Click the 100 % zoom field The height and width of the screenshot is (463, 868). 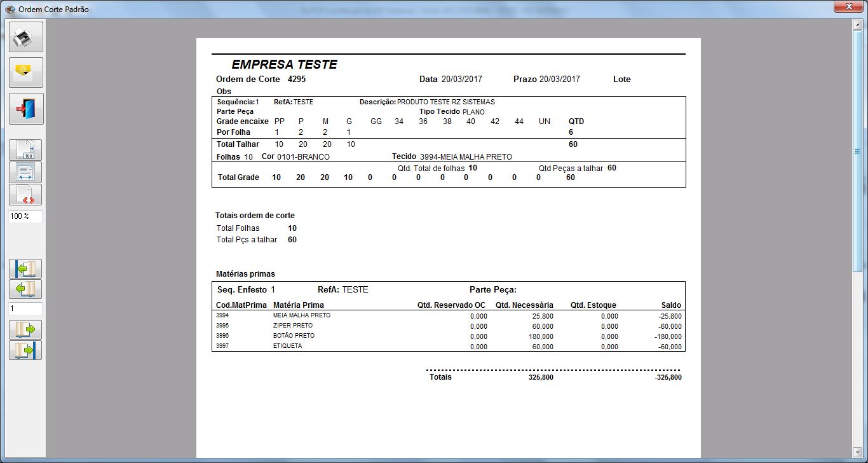(25, 216)
